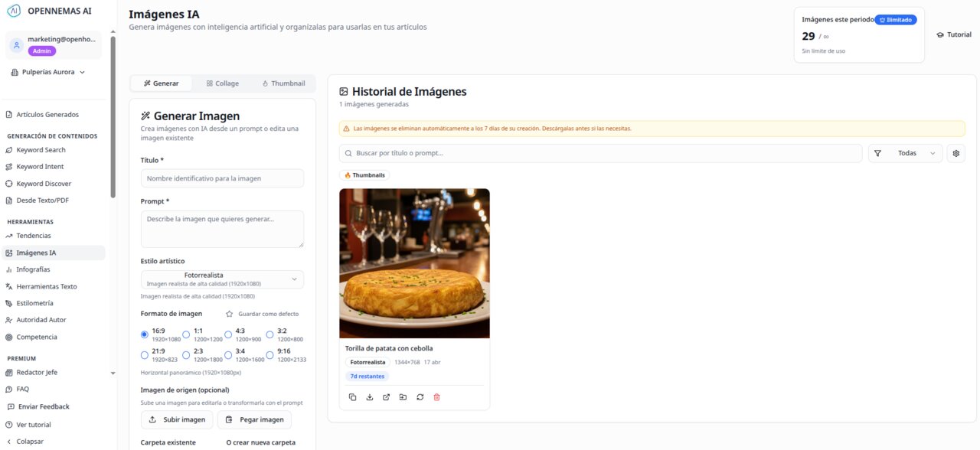
Task: Select the 16:9 image format
Action: tap(145, 334)
